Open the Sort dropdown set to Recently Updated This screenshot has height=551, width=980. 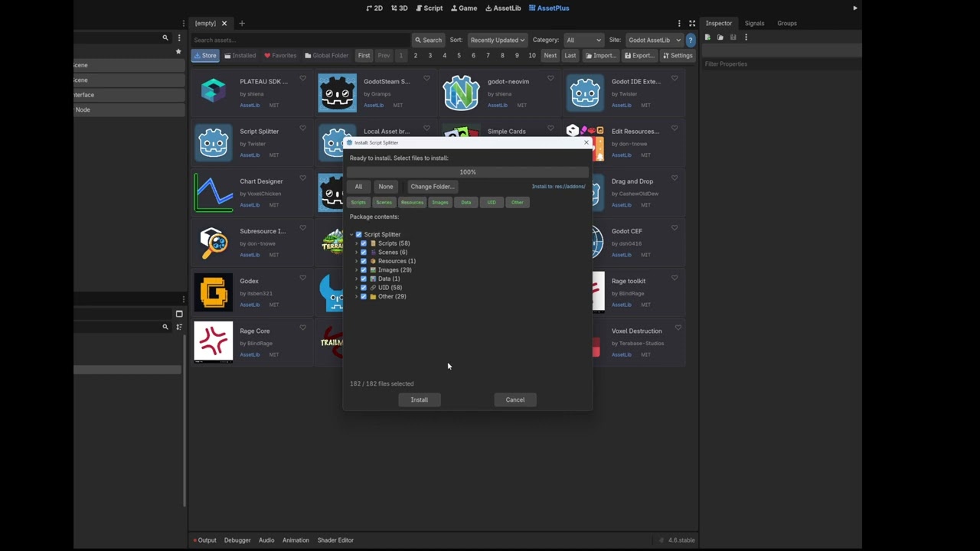point(497,40)
